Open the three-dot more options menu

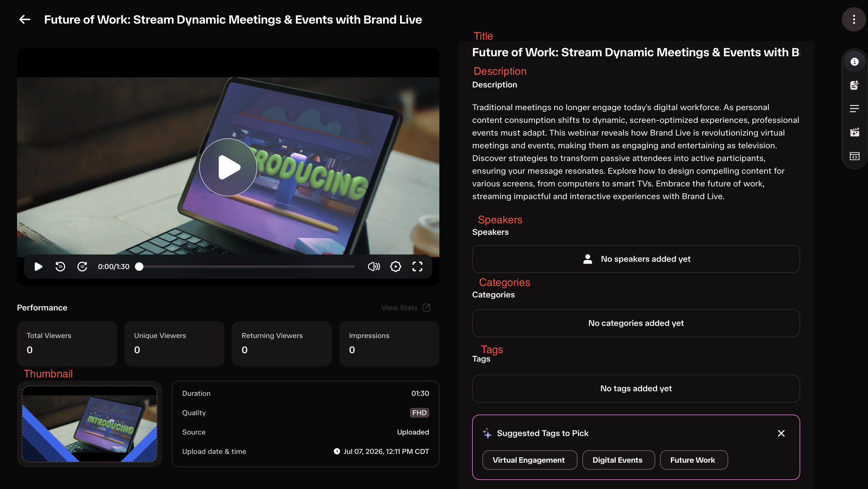[854, 20]
